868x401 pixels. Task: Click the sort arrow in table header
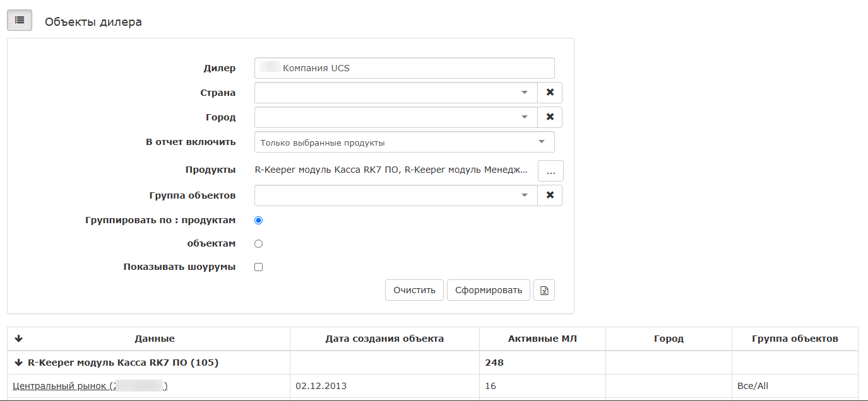(x=18, y=339)
